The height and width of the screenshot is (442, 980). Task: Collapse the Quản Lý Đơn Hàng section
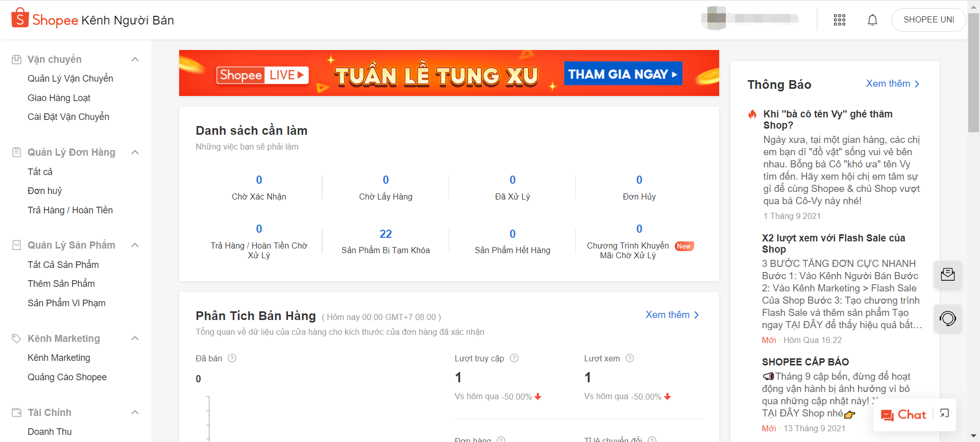tap(135, 152)
